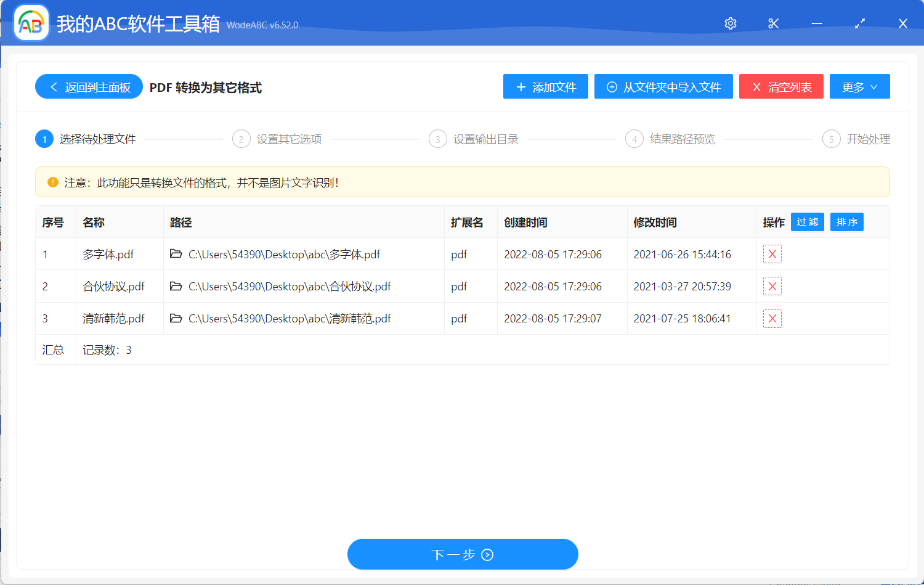This screenshot has width=924, height=585.
Task: Click the ABC logo in the title bar
Action: coord(31,23)
